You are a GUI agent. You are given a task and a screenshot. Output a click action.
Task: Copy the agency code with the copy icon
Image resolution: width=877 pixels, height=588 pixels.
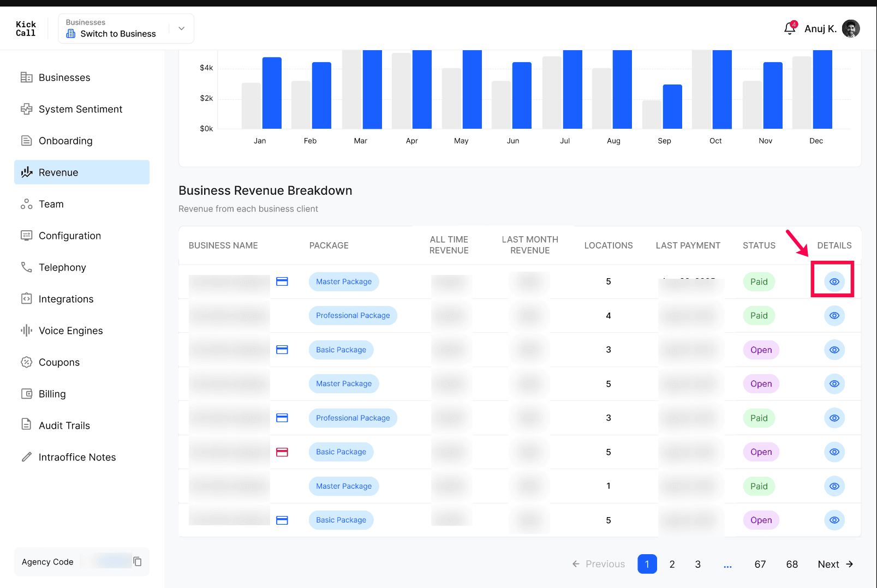coord(138,561)
